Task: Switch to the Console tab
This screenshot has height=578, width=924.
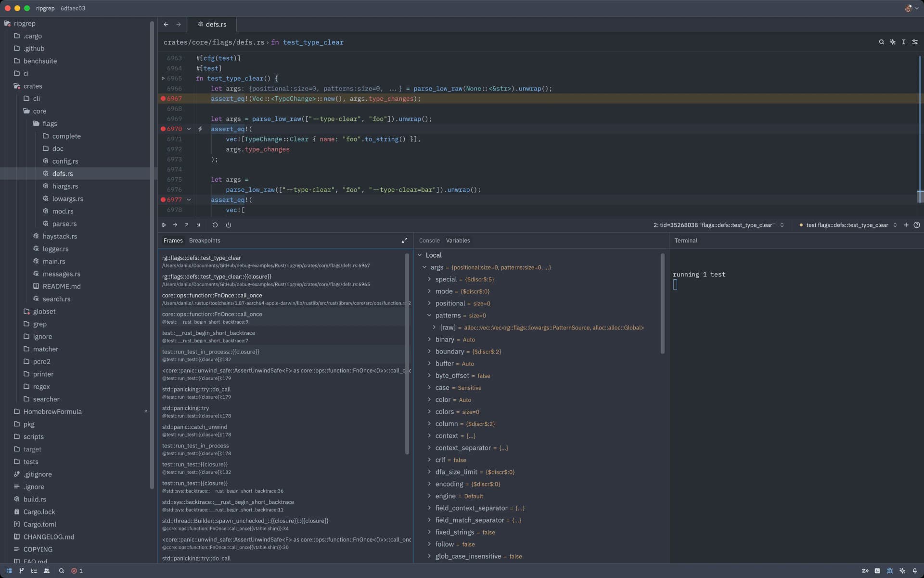Action: coord(429,240)
